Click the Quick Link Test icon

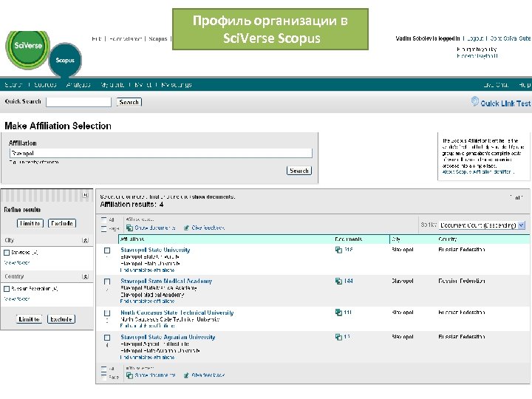474,101
